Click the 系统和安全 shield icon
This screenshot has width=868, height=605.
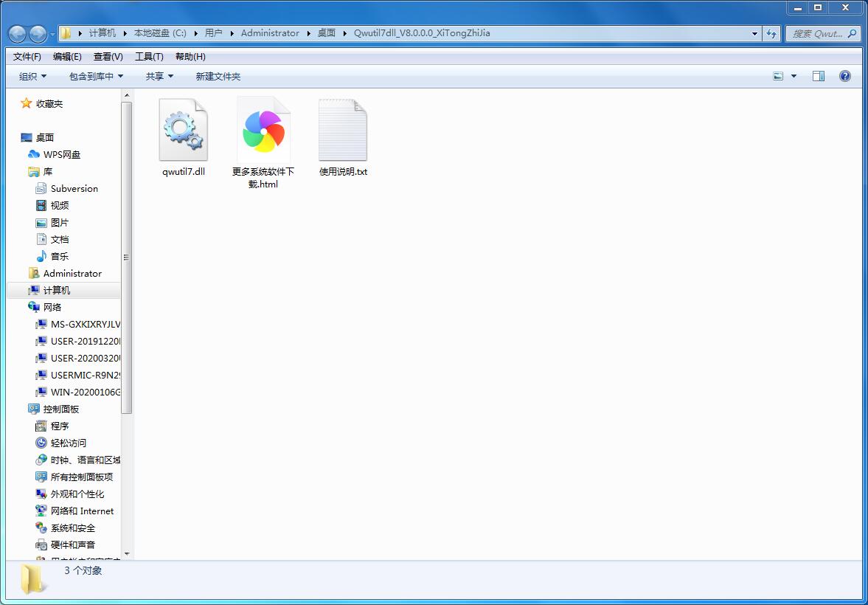point(41,528)
